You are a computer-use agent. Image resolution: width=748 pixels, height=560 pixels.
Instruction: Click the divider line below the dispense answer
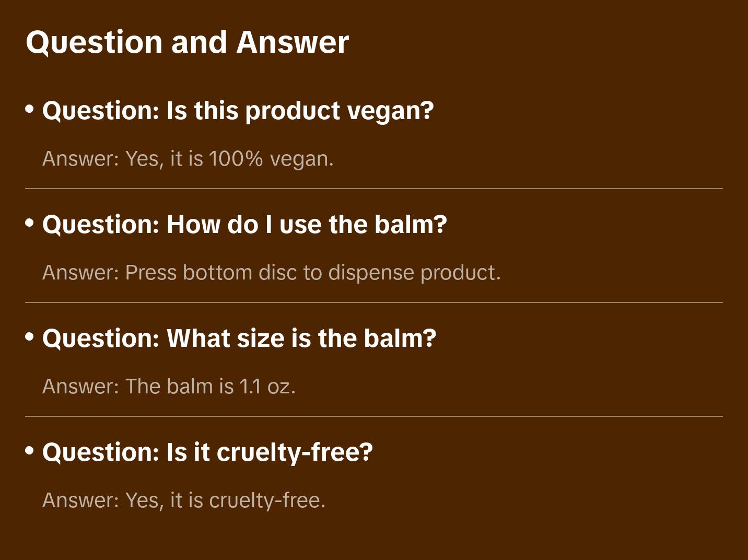pyautogui.click(x=374, y=302)
